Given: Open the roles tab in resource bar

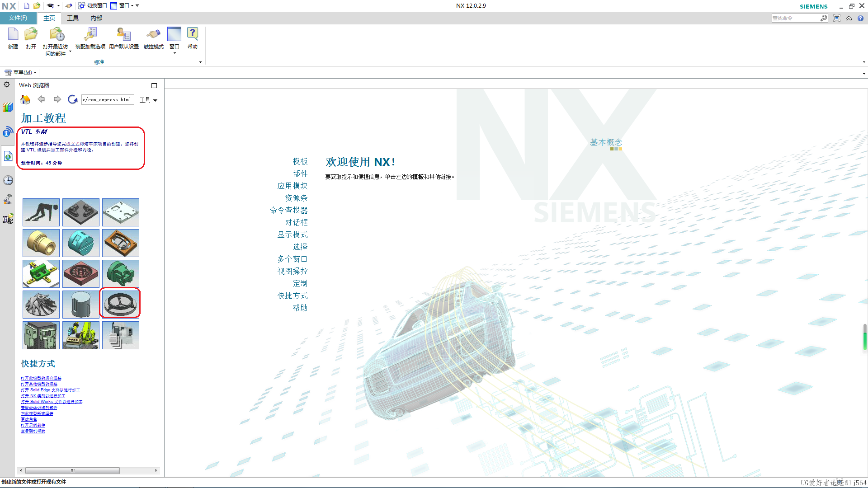Looking at the screenshot, I should click(8, 219).
